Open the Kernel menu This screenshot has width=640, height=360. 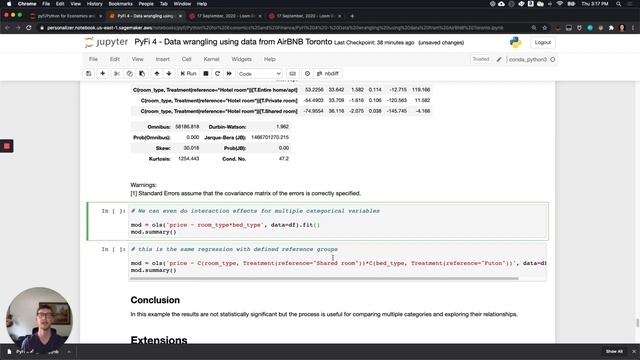(x=211, y=59)
